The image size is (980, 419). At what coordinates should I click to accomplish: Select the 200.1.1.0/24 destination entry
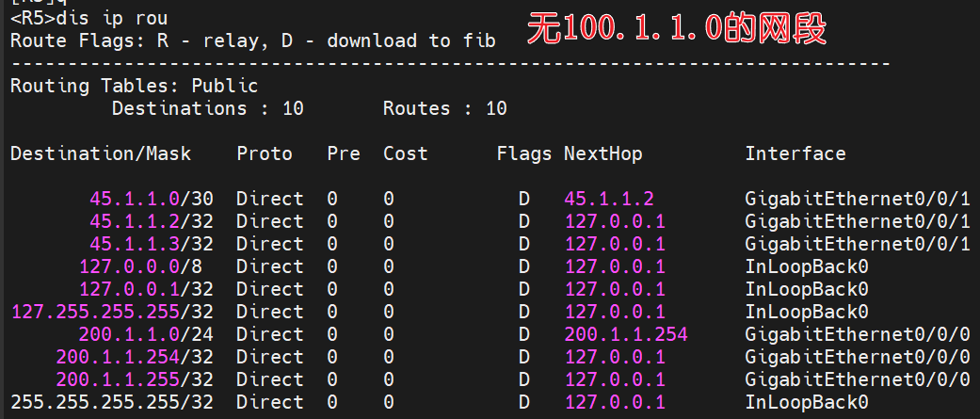146,334
